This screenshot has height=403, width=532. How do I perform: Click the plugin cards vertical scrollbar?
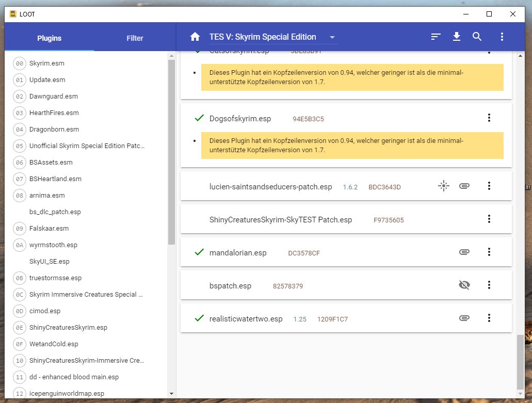(520, 361)
